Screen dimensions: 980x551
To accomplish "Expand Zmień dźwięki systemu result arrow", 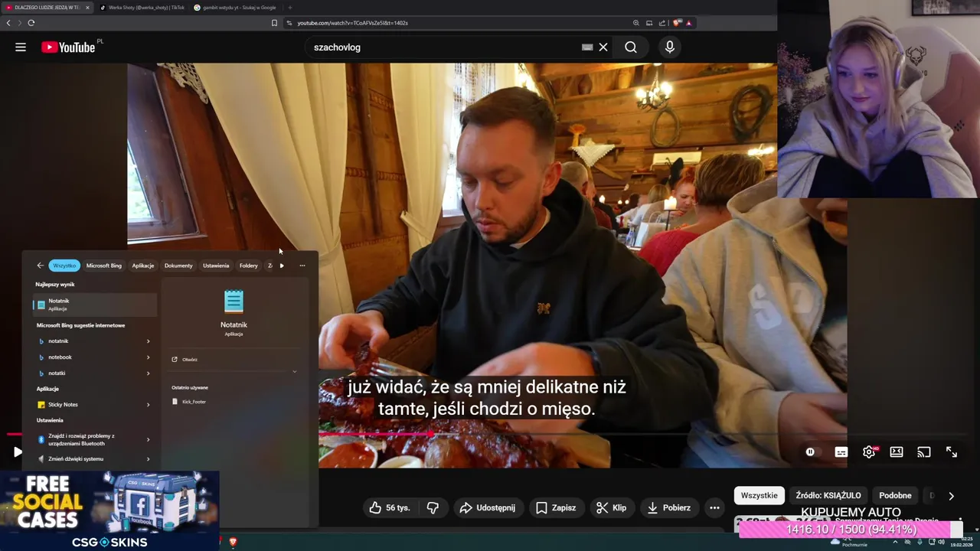I will pos(148,459).
